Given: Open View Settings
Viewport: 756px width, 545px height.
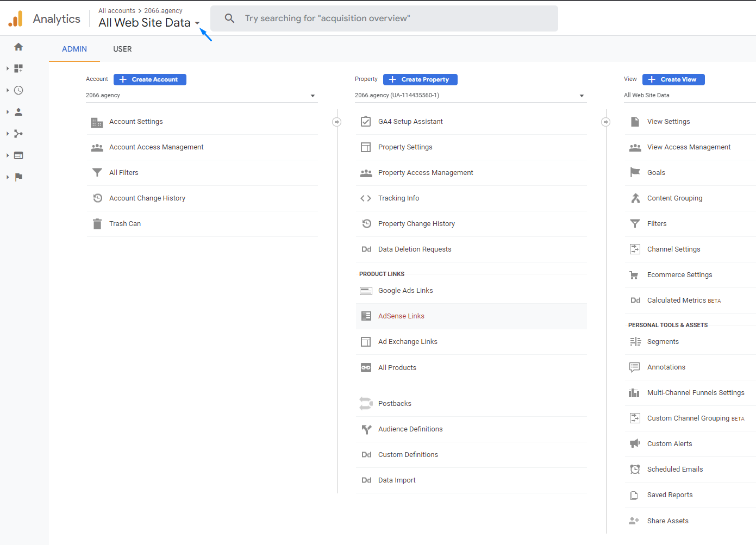Looking at the screenshot, I should click(x=690, y=122).
